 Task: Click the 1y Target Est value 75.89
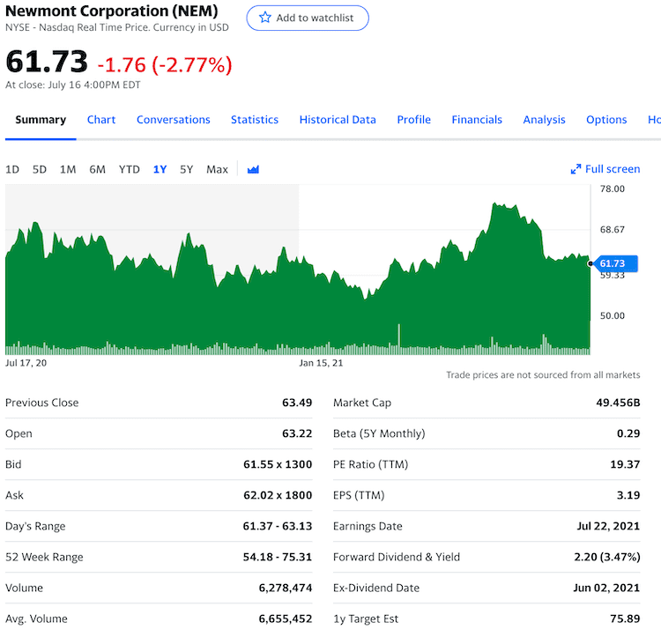tap(625, 618)
